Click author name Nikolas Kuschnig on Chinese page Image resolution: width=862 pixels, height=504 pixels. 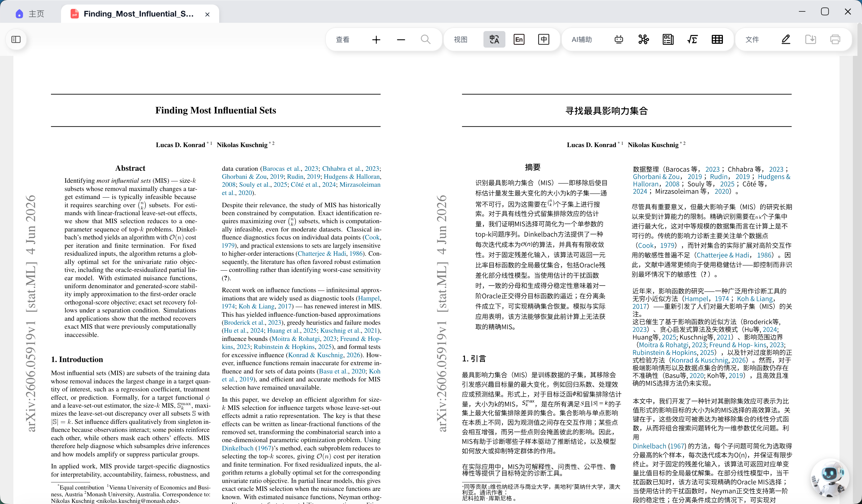tap(653, 145)
